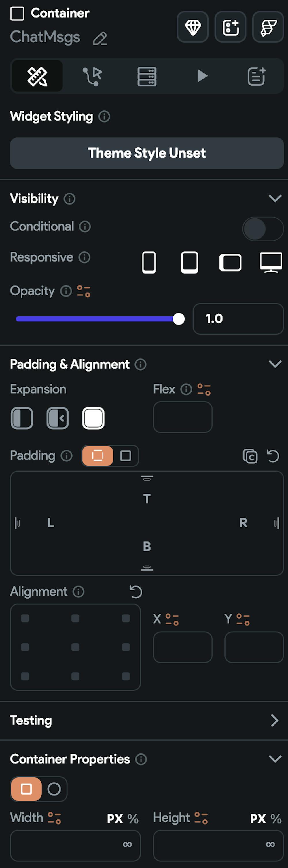Click the Theme Style Unset button
Image resolution: width=288 pixels, height=868 pixels.
tap(147, 153)
